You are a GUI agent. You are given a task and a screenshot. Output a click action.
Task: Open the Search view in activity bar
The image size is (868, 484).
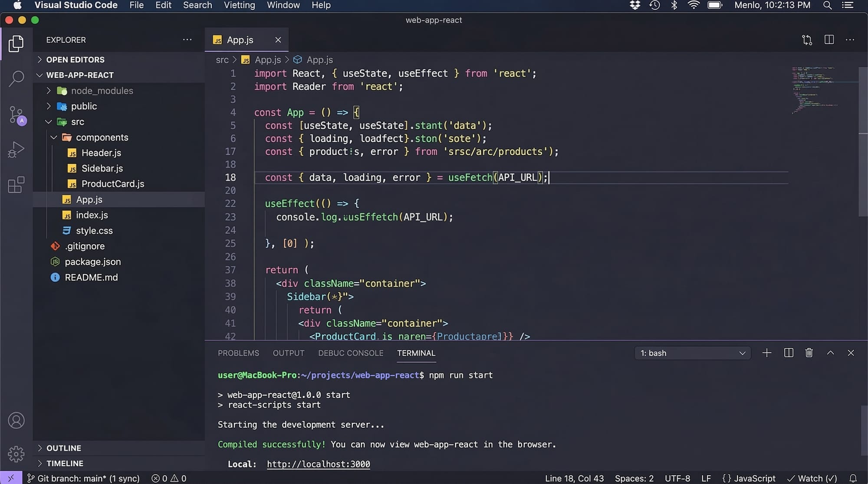click(16, 78)
